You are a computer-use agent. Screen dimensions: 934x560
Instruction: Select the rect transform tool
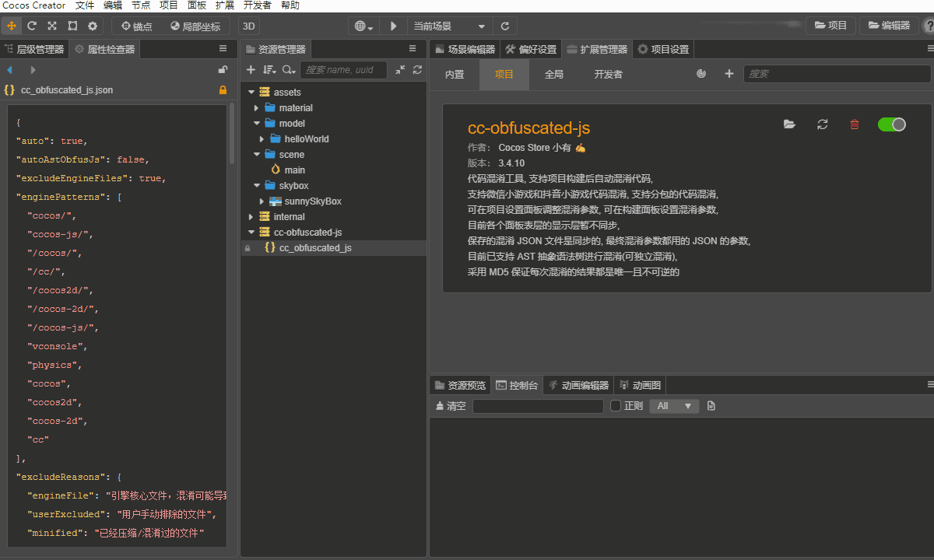(x=72, y=26)
